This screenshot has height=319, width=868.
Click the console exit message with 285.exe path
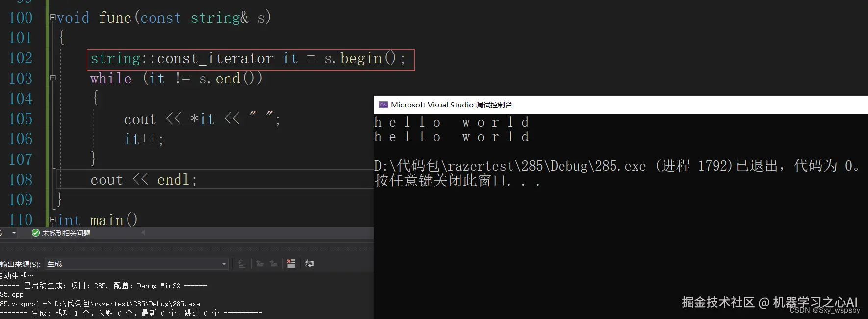(617, 166)
